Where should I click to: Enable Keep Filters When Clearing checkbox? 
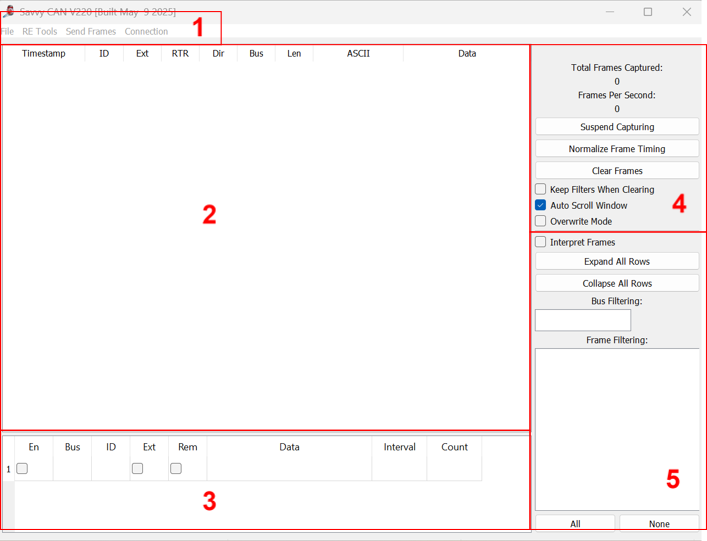point(541,189)
